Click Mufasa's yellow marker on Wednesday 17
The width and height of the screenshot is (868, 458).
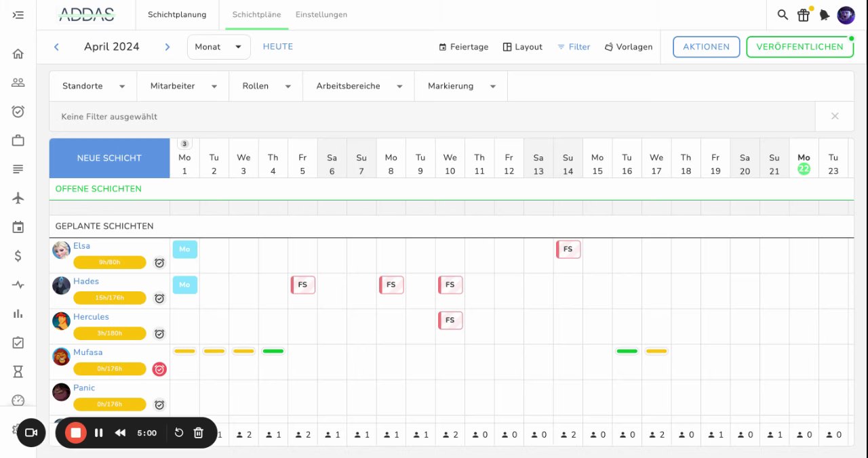coord(656,351)
